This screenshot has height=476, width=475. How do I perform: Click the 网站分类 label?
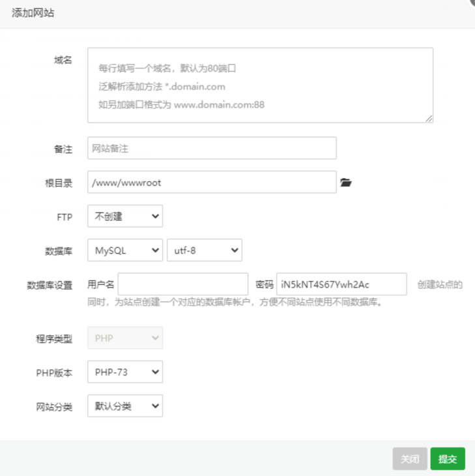(54, 407)
